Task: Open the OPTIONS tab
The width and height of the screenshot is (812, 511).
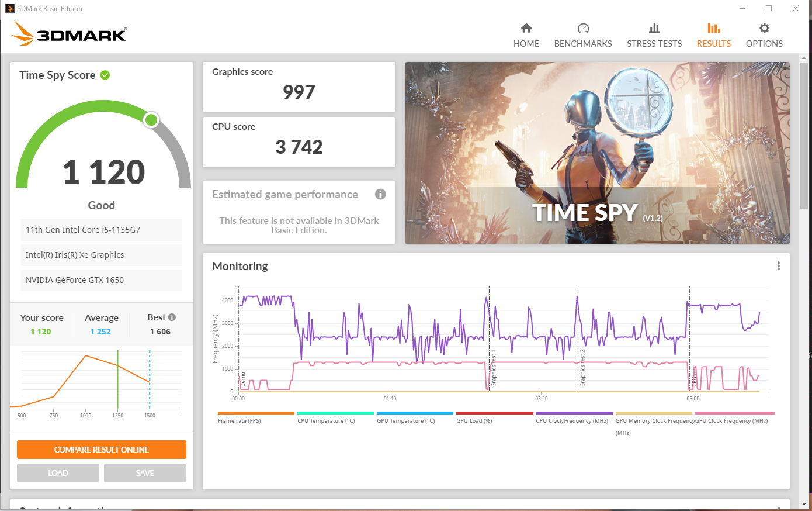Action: click(x=764, y=35)
